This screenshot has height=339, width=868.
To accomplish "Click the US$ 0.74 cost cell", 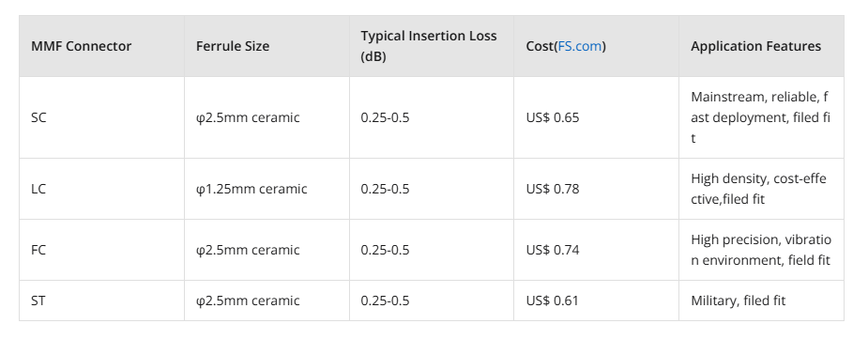I will [x=596, y=250].
